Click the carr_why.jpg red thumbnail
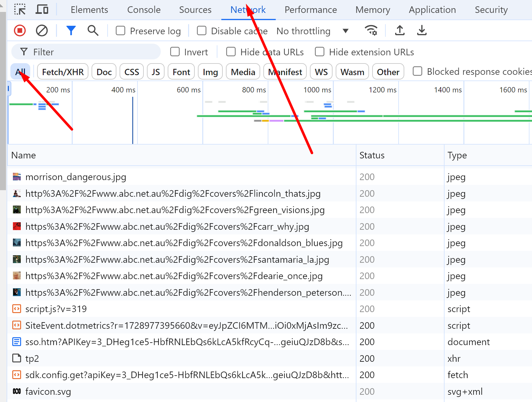The width and height of the screenshot is (532, 402). (17, 226)
